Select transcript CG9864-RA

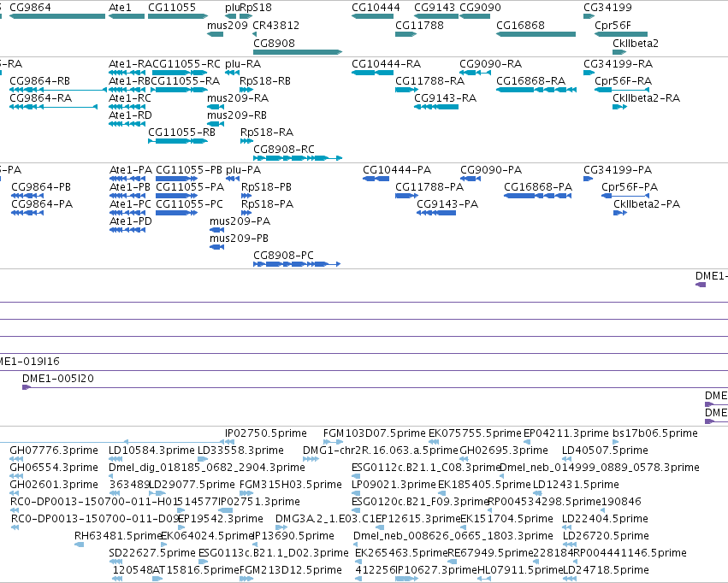coord(53,107)
